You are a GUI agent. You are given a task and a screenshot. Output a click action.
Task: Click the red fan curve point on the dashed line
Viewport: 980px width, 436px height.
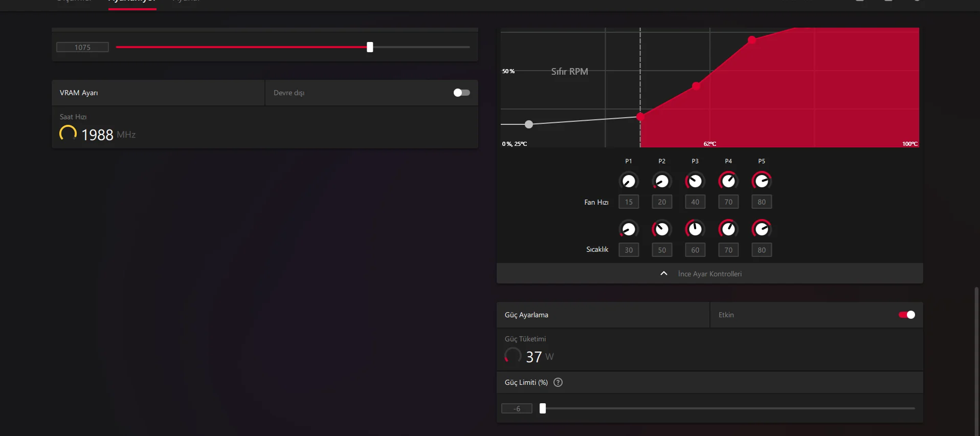[x=640, y=117]
